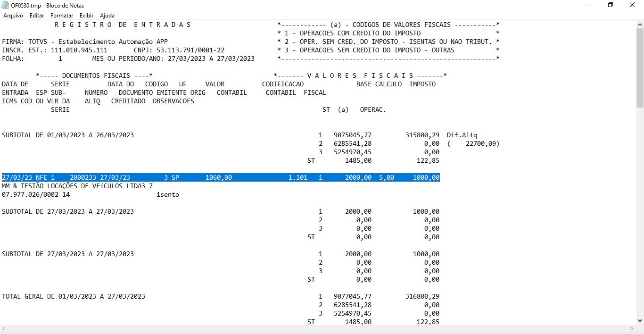The image size is (644, 334).
Task: Click the vertical scrollbar thumb
Action: 640,68
